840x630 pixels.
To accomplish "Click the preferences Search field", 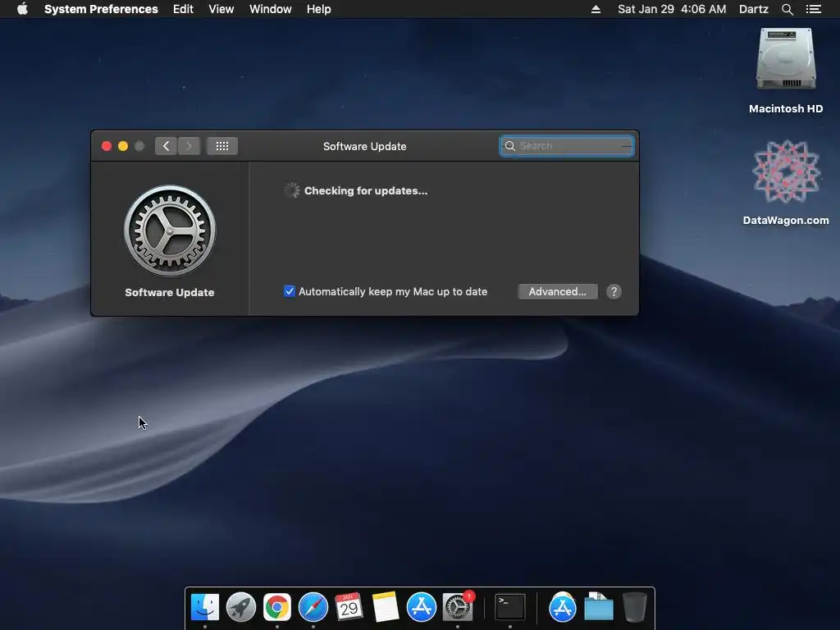I will (x=567, y=146).
